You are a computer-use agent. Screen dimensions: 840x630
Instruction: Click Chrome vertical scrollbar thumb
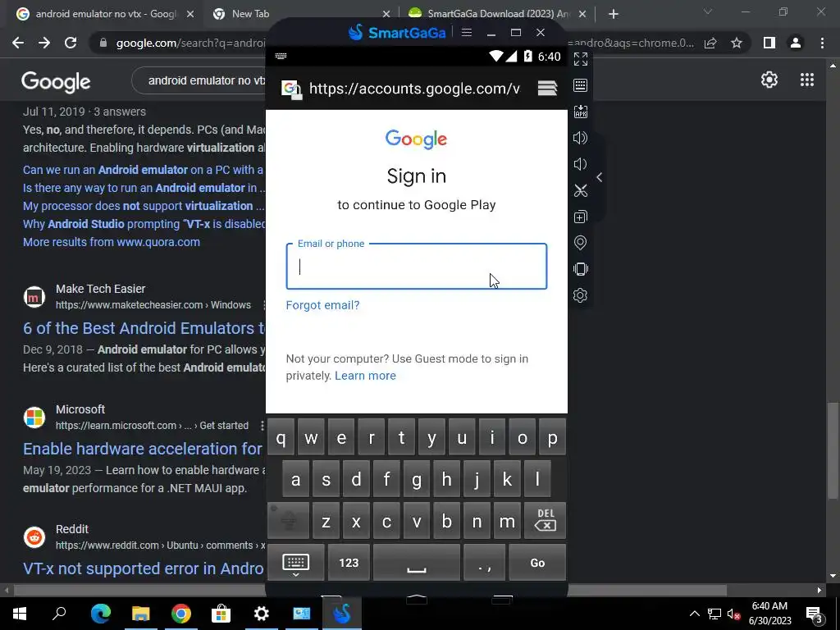click(x=832, y=450)
